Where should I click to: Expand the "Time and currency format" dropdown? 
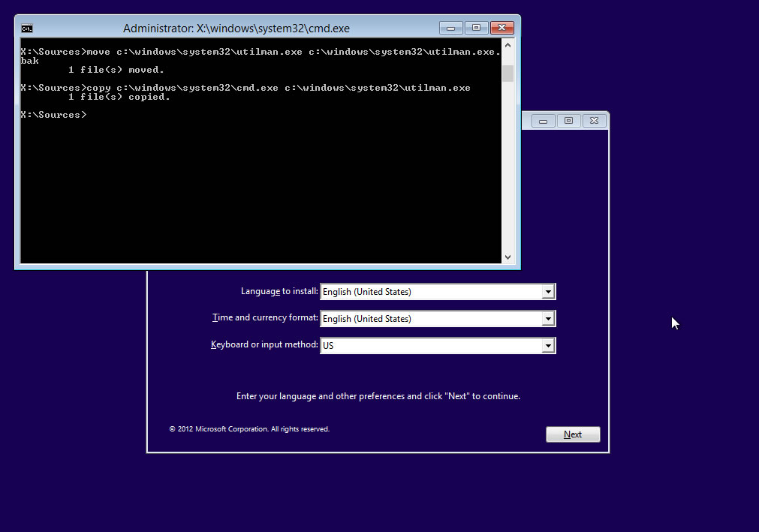[549, 318]
